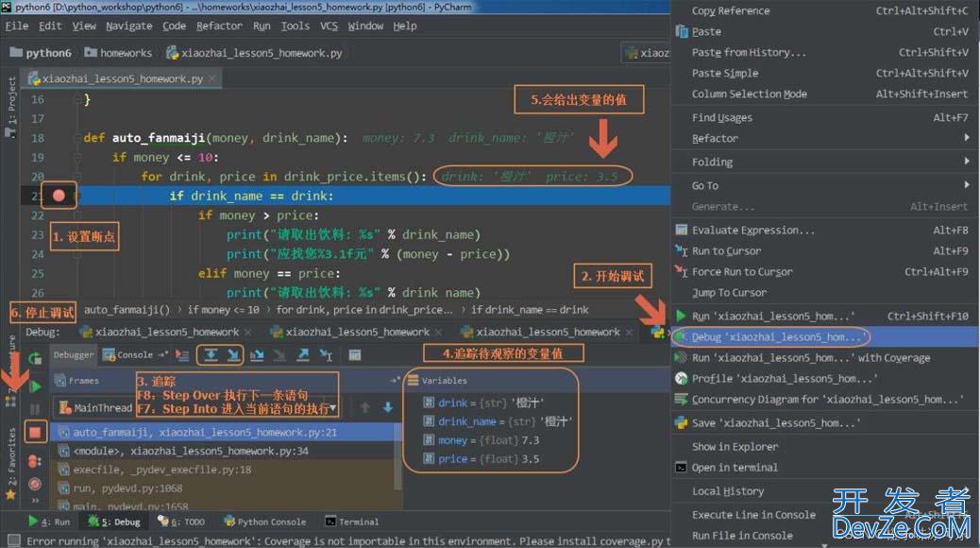Viewport: 980px width, 548px height.
Task: Expand the Refactor submenu in context menu
Action: click(967, 138)
